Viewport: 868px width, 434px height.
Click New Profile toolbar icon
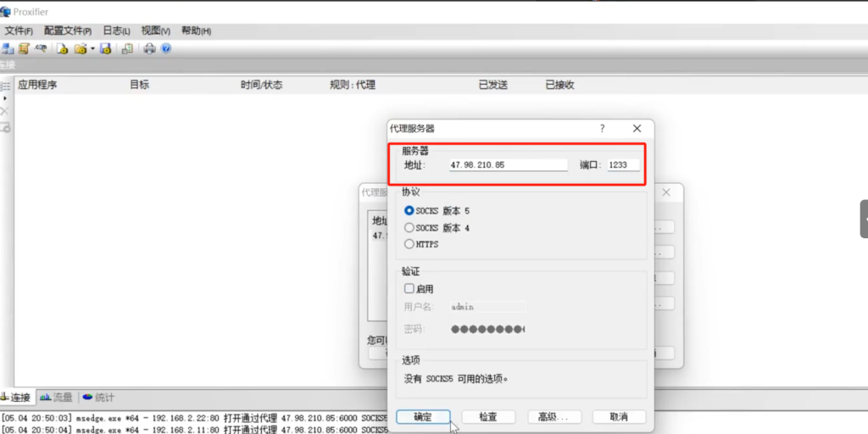pos(63,48)
